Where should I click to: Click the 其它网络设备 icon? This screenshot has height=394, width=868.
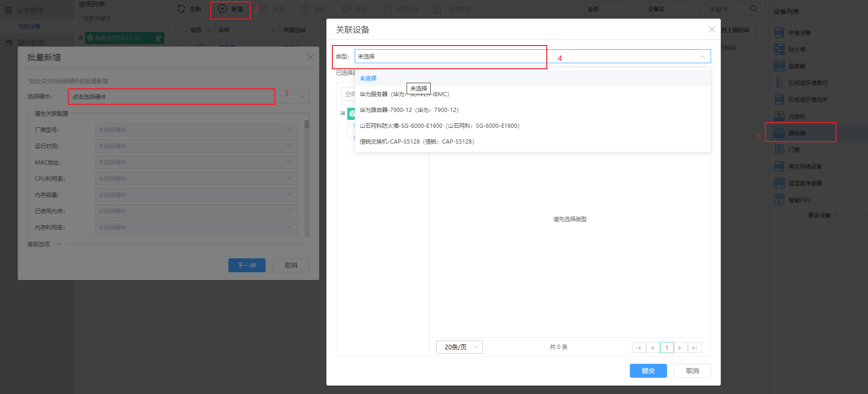tap(779, 166)
